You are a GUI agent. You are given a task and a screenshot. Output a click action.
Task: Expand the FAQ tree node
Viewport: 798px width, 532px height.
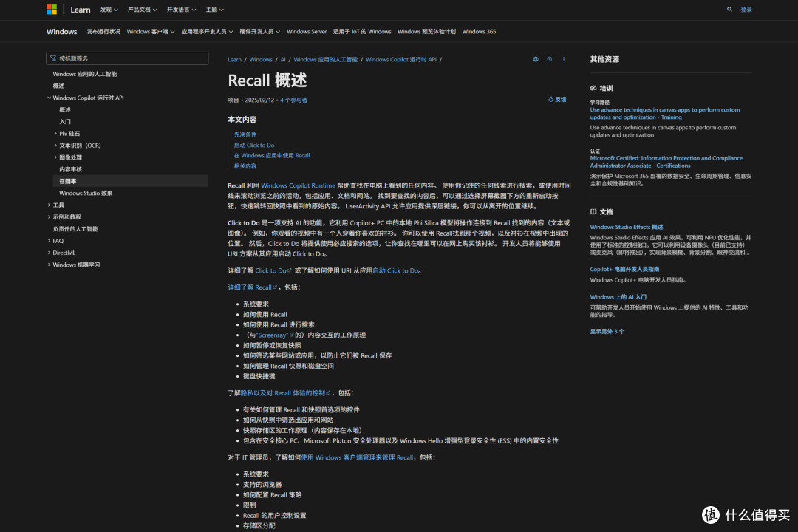point(50,241)
